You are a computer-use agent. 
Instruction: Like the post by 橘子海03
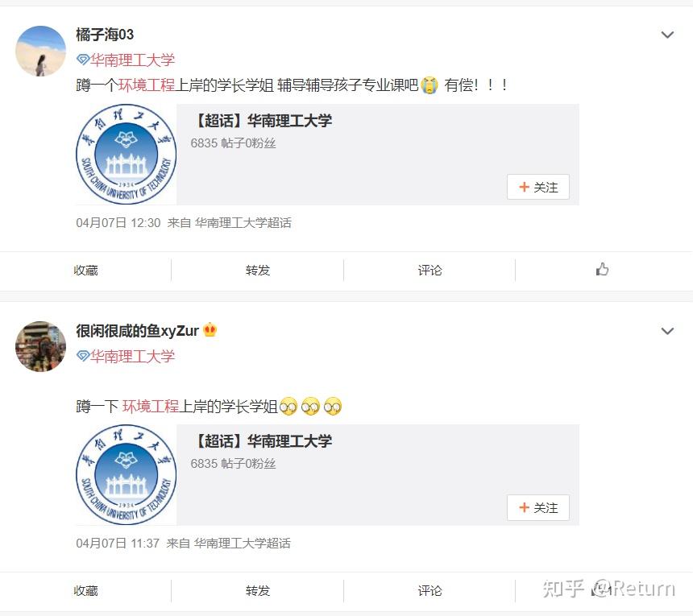tap(602, 270)
